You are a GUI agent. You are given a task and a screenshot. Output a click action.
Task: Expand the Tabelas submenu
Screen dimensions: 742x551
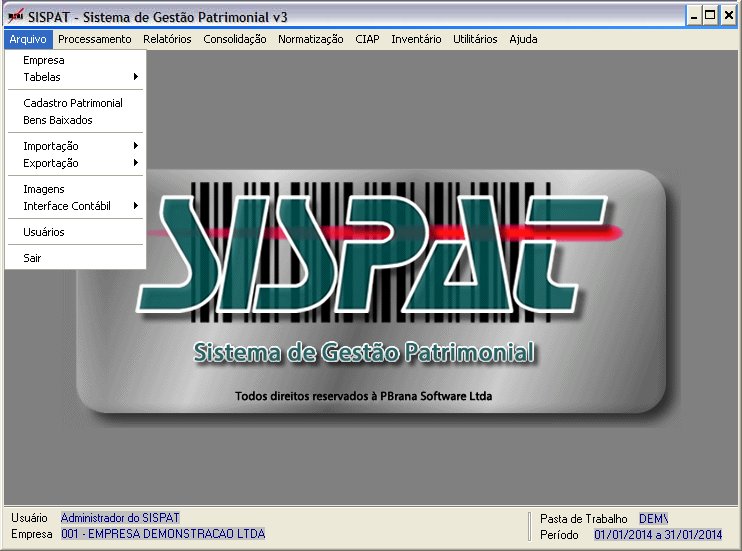point(75,77)
